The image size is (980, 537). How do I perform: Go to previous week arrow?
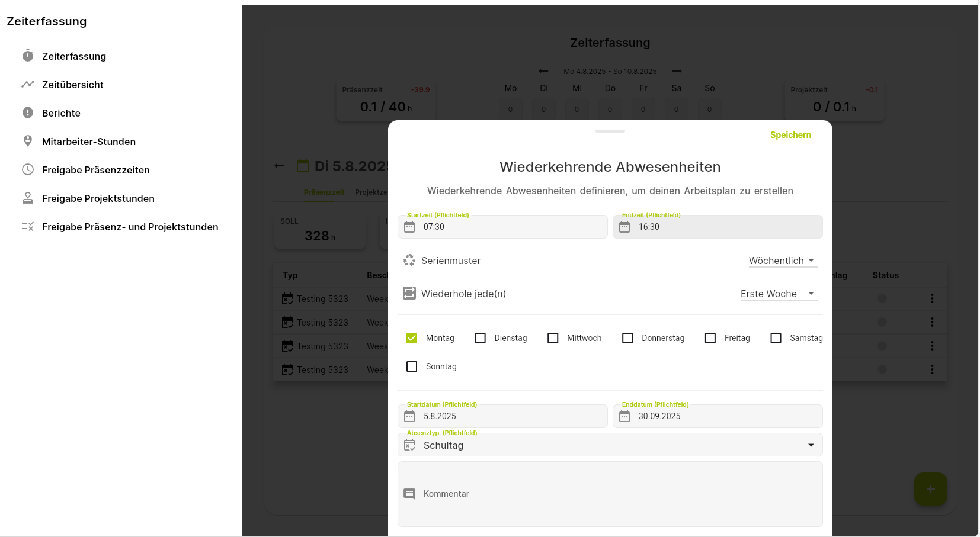(x=543, y=71)
